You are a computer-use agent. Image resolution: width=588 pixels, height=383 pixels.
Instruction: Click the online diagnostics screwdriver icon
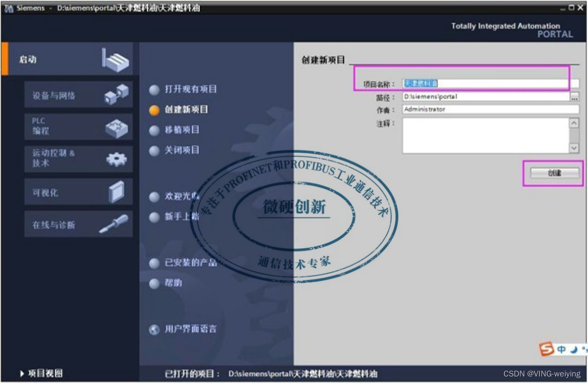(114, 224)
